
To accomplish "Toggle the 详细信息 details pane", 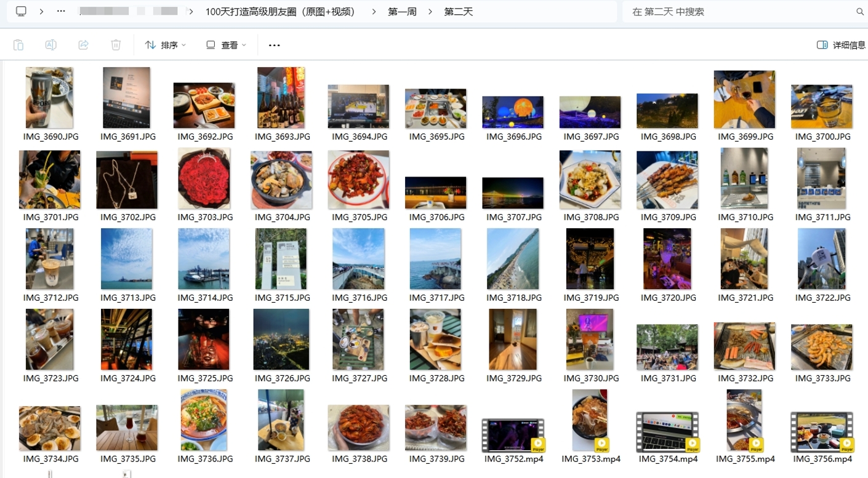I will point(841,45).
